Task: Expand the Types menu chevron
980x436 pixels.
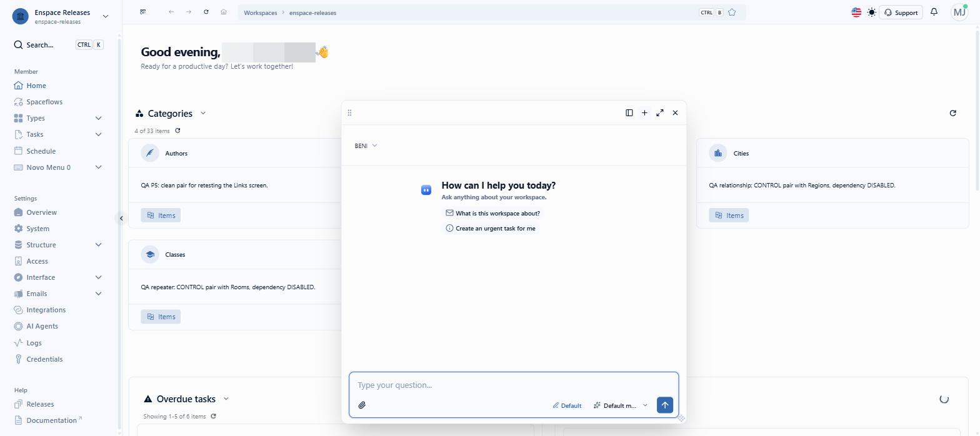Action: pos(98,118)
